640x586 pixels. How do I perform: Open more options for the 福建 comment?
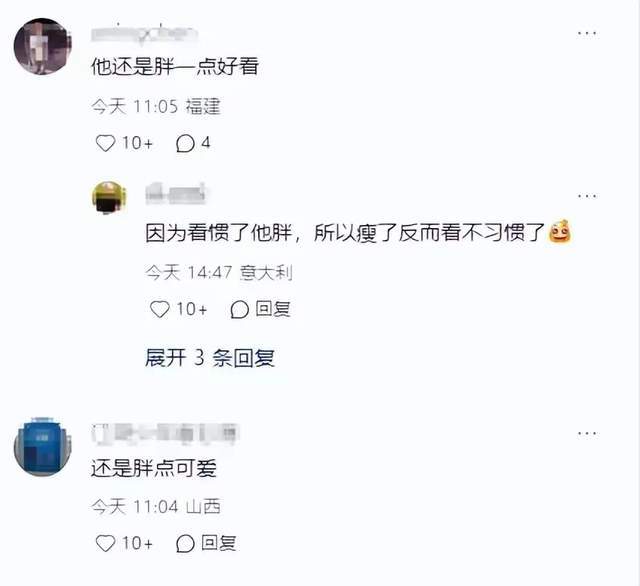point(587,33)
